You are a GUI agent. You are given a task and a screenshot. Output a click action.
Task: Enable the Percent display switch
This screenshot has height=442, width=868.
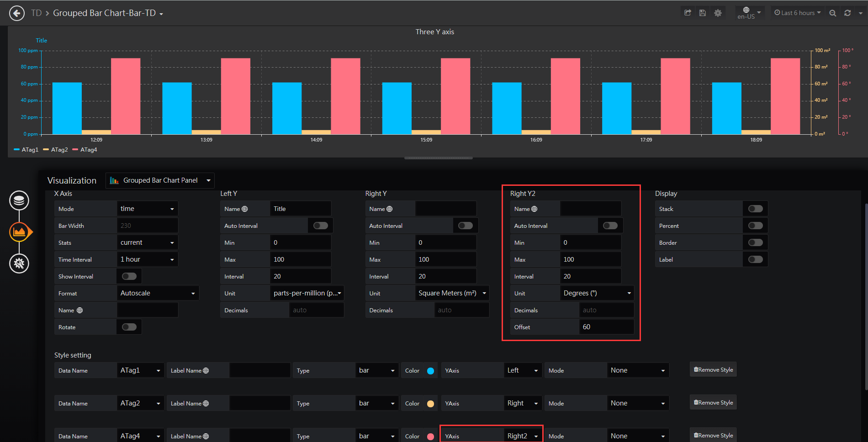(x=756, y=226)
